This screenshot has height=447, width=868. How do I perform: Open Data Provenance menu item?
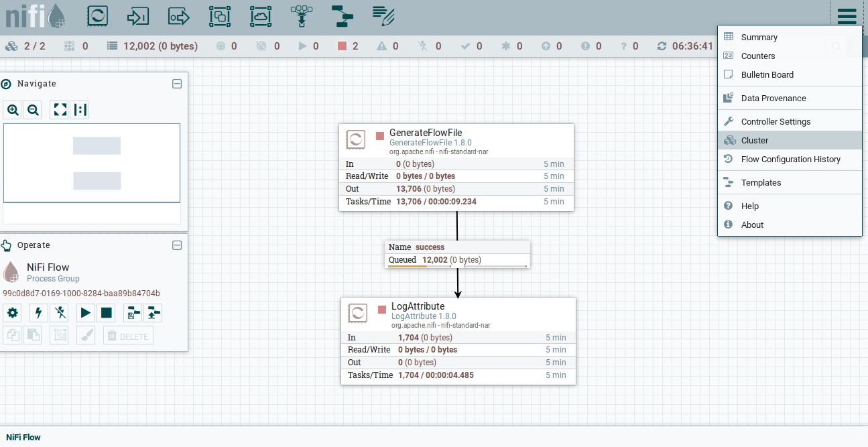pyautogui.click(x=790, y=99)
